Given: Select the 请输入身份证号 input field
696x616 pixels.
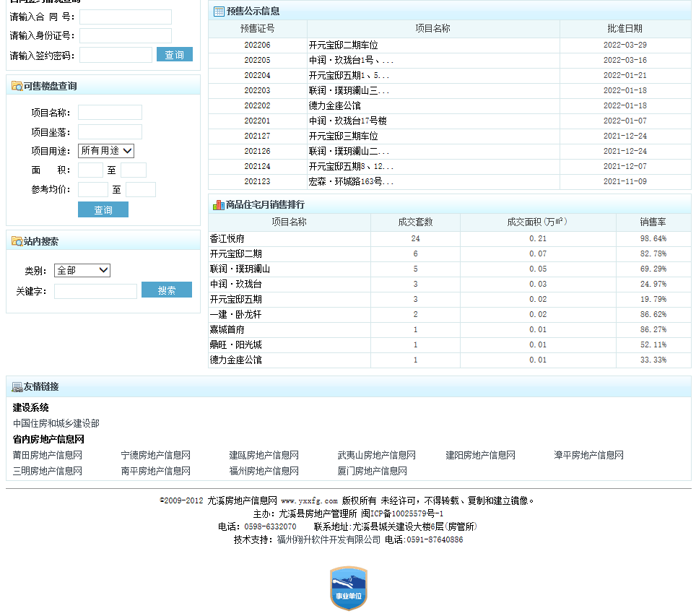Looking at the screenshot, I should 126,36.
